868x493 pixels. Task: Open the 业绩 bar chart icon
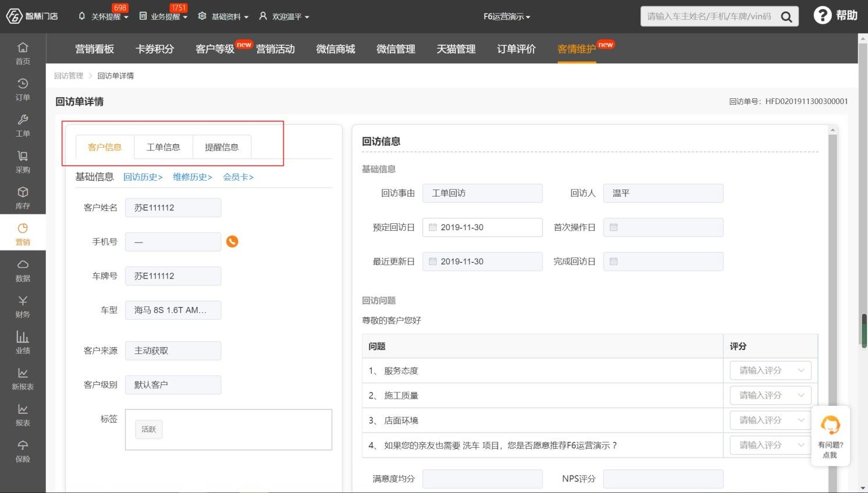click(x=23, y=342)
